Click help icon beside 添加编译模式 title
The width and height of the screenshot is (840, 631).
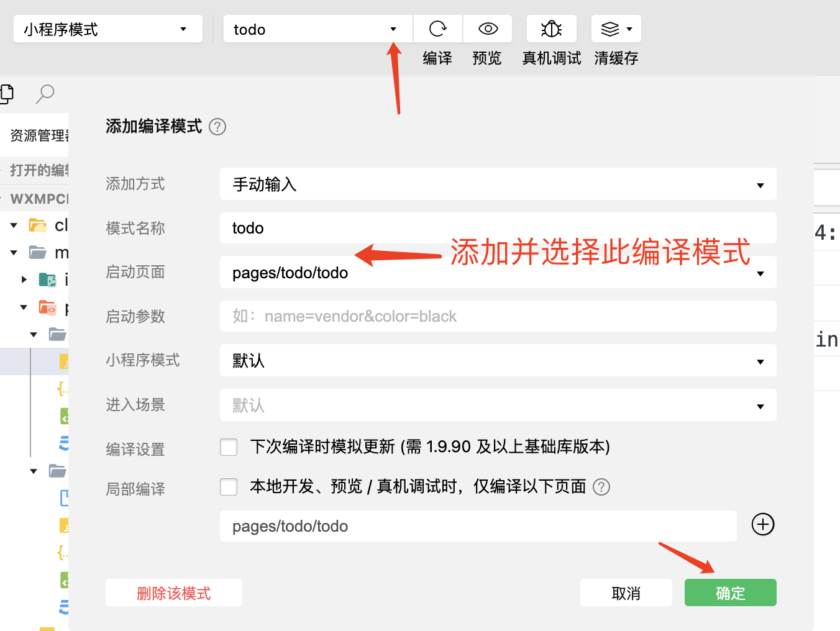[x=217, y=127]
